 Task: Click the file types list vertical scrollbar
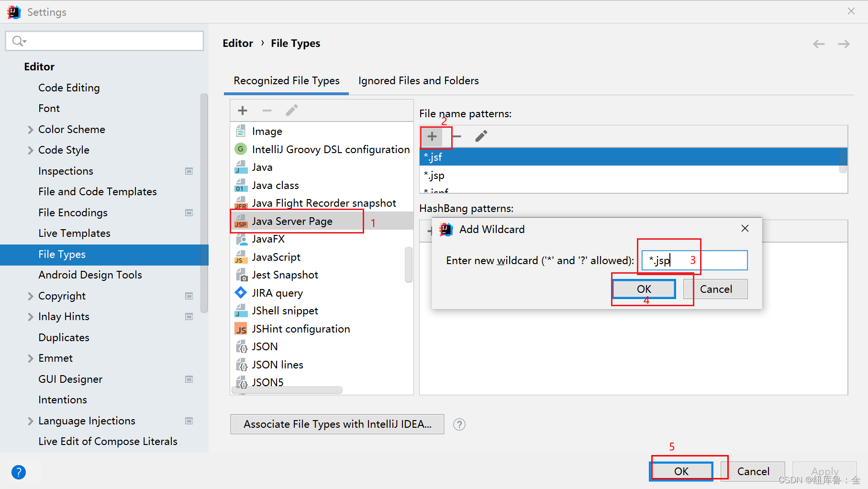(409, 264)
